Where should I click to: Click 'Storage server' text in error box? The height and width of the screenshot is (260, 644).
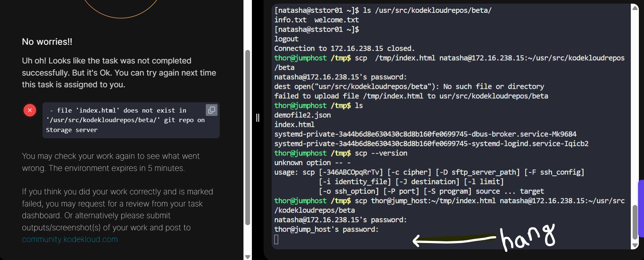pyautogui.click(x=72, y=130)
